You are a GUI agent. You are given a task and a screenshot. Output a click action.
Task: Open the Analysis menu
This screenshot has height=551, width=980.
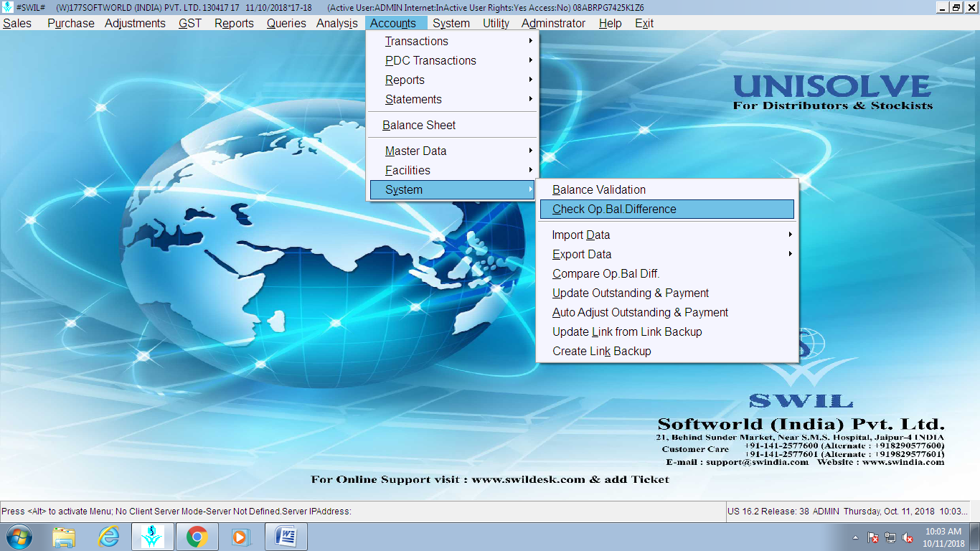click(337, 23)
